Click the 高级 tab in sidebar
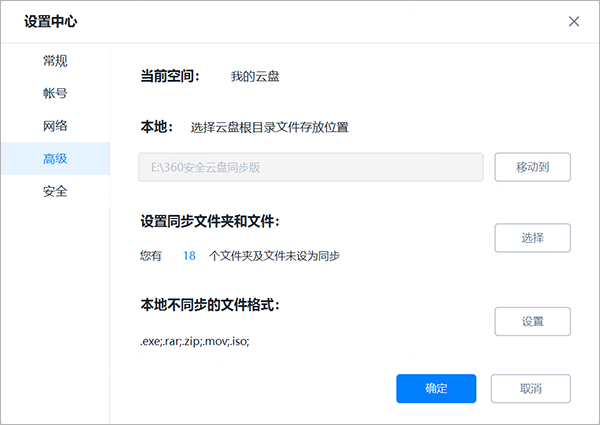 click(55, 158)
